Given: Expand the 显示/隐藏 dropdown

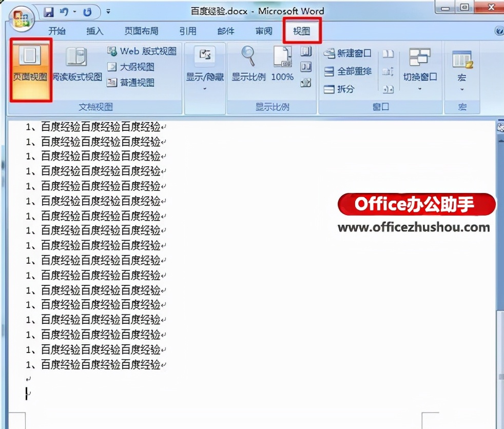Looking at the screenshot, I should (205, 68).
